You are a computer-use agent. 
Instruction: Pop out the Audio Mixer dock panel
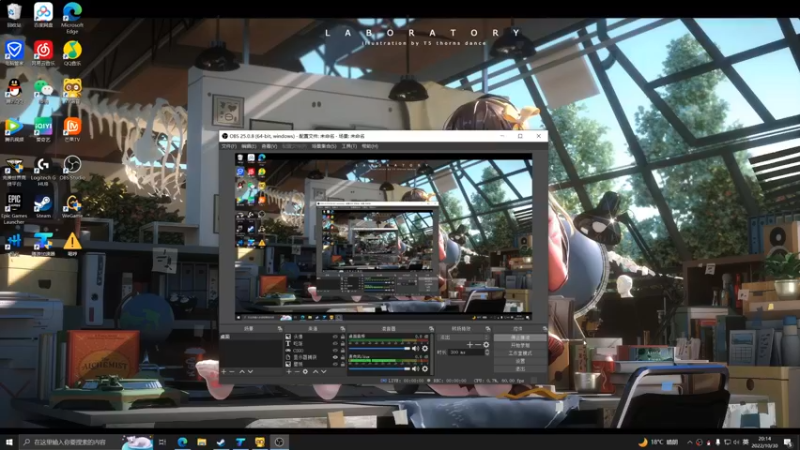tap(431, 329)
